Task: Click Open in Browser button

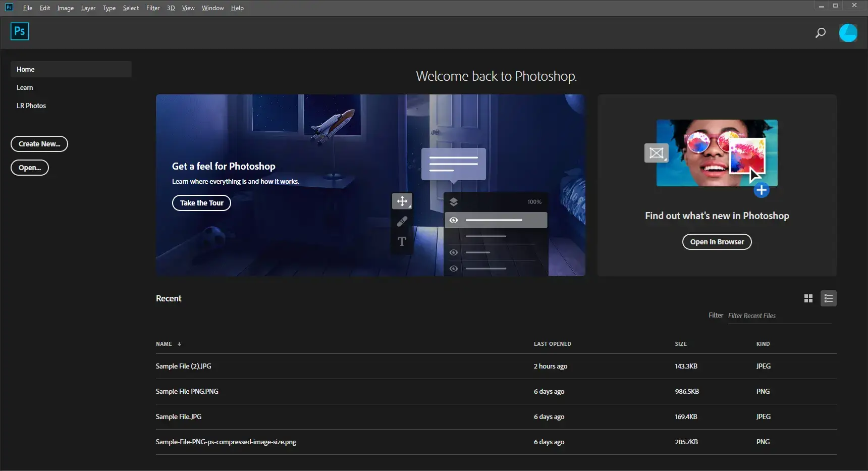Action: (x=717, y=242)
